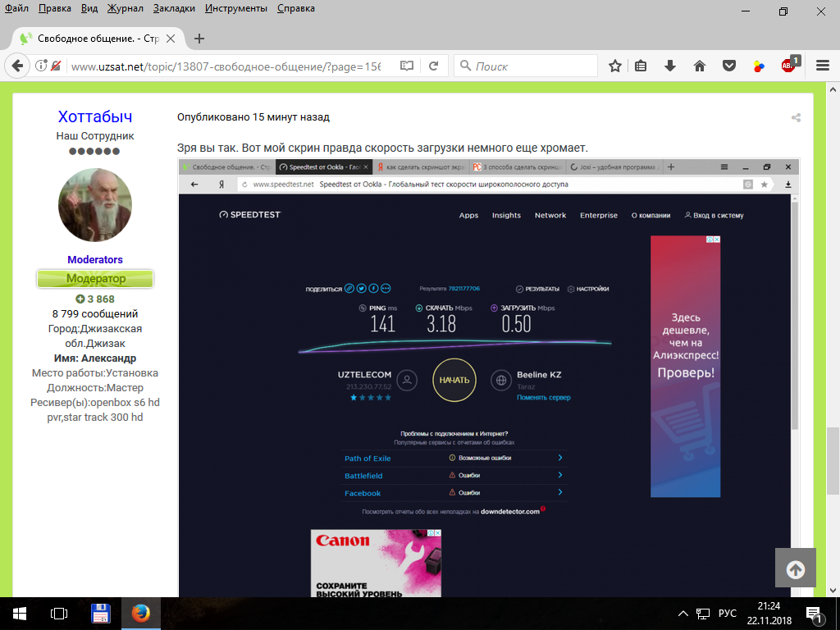Open the Вид menu

click(x=89, y=8)
